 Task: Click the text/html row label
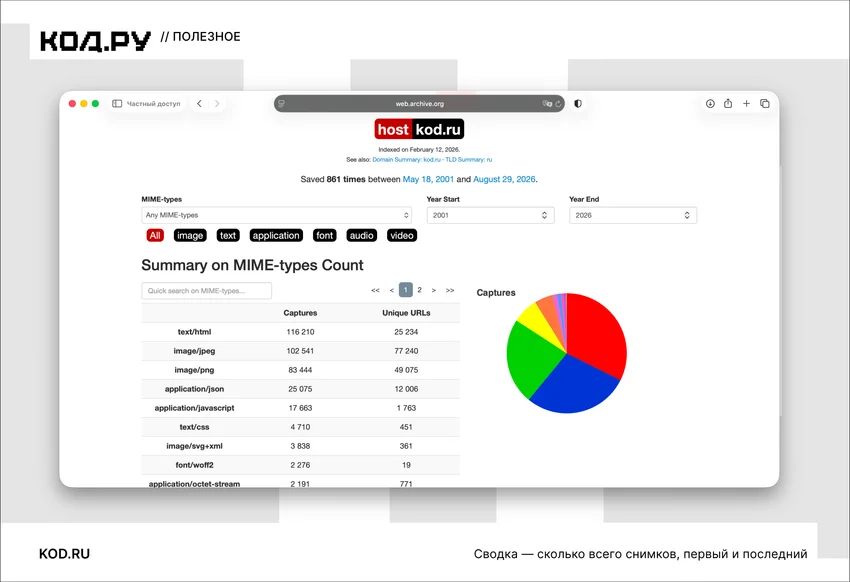194,332
